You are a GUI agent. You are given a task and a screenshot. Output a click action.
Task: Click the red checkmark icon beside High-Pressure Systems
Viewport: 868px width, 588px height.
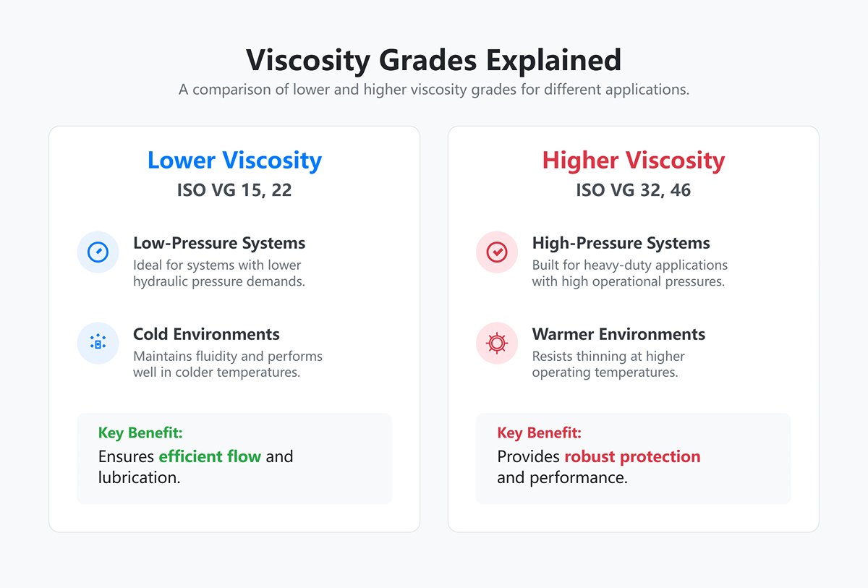point(497,252)
